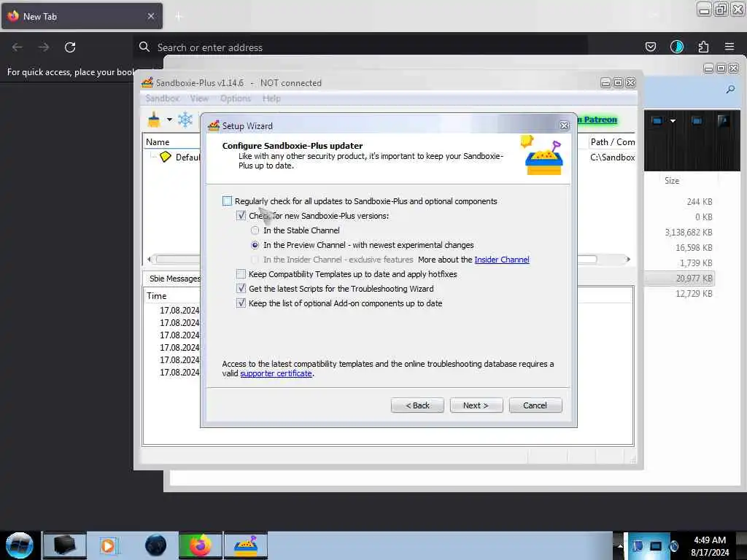Uncheck Keep list of optional Add-on components
The width and height of the screenshot is (747, 560).
tap(241, 303)
